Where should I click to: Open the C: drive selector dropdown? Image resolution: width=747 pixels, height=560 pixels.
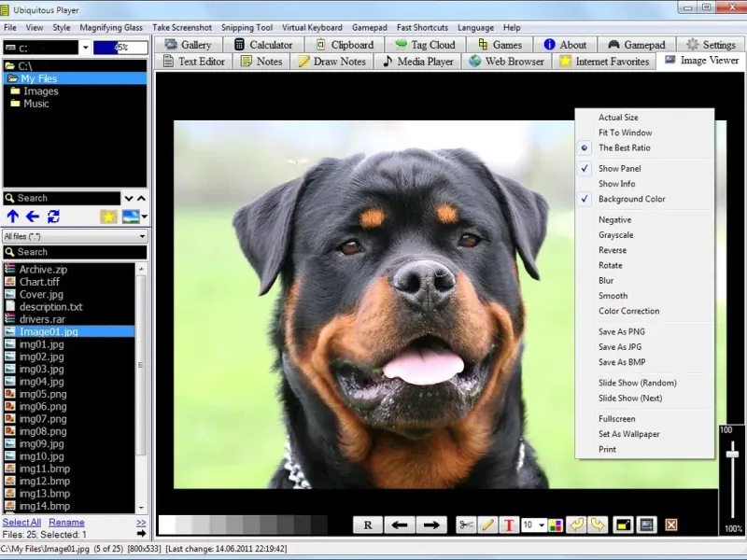point(85,47)
